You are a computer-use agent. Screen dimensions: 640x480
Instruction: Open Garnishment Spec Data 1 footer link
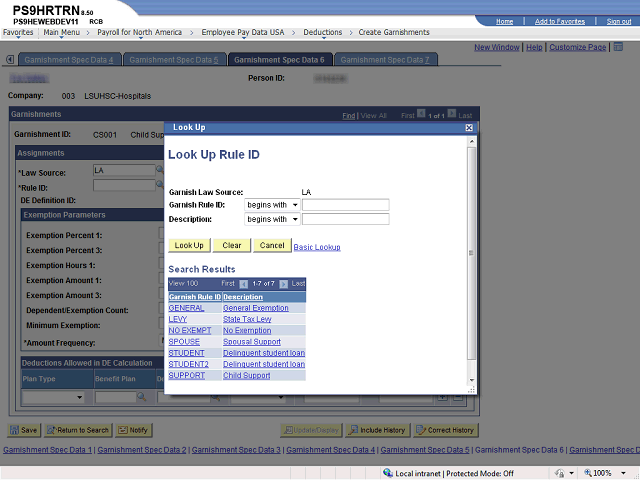click(x=47, y=450)
